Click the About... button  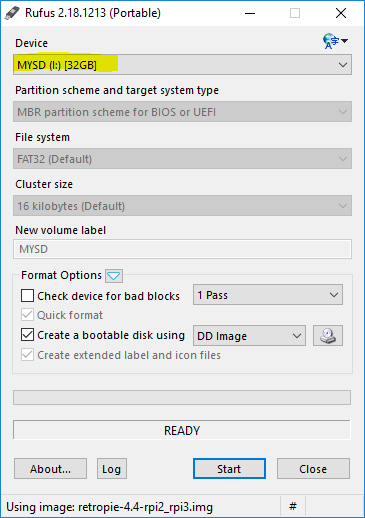coord(50,469)
